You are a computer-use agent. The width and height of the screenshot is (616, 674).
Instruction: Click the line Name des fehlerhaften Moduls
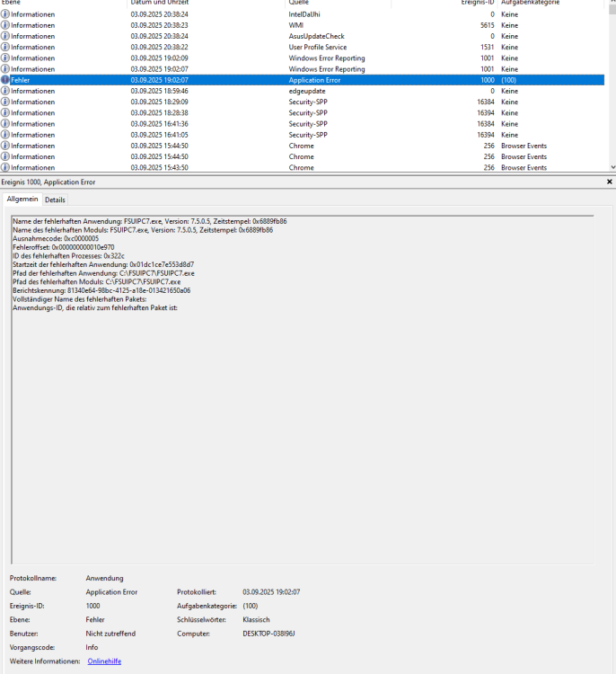click(x=143, y=230)
